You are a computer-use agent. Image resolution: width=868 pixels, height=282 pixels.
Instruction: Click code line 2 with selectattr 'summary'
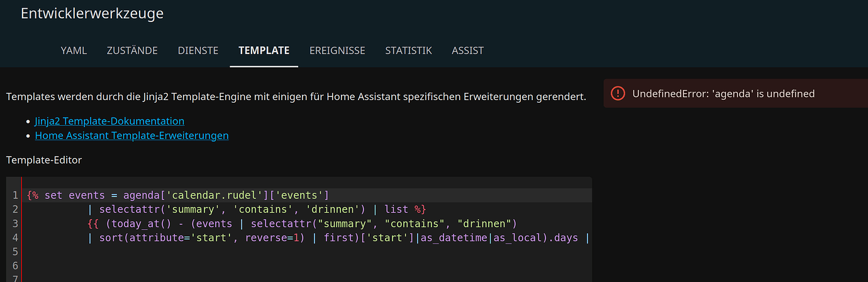[257, 209]
